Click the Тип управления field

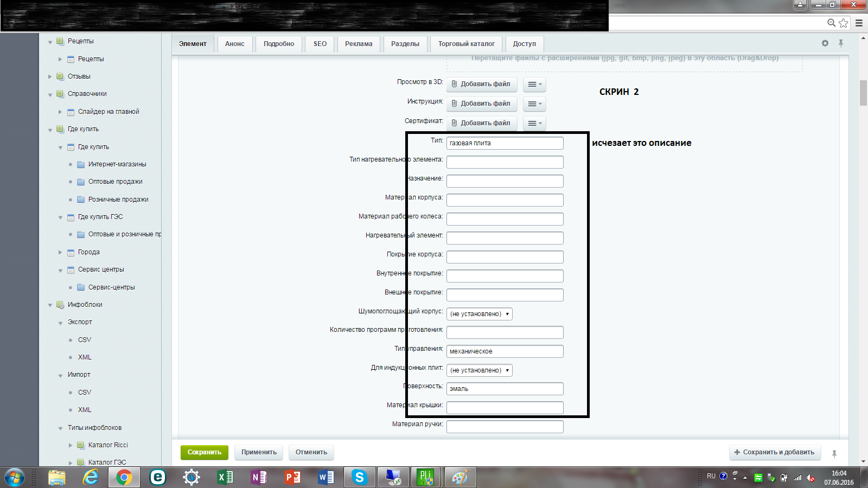(x=505, y=351)
